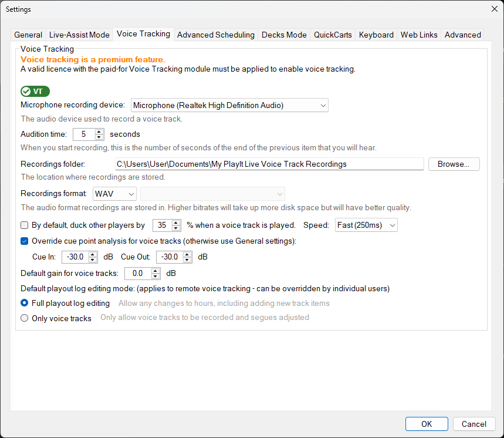This screenshot has width=504, height=438.
Task: Open duck Speed Fast (250ms) dropdown
Action: [x=366, y=225]
